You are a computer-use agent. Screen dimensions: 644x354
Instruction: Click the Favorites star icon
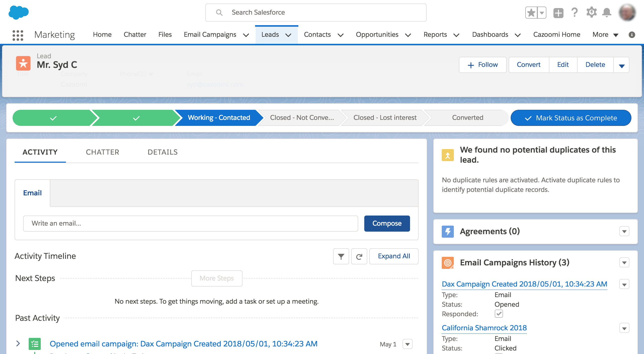coord(531,13)
